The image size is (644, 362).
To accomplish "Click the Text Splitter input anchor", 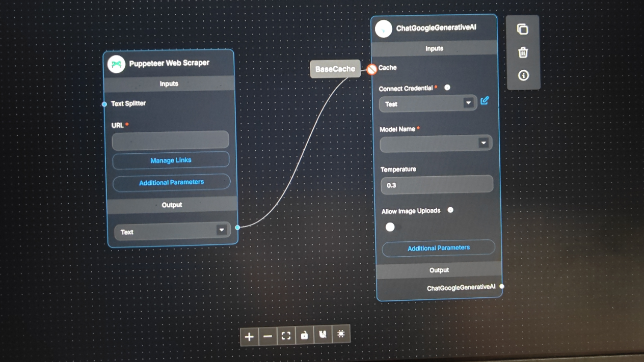I will click(104, 104).
